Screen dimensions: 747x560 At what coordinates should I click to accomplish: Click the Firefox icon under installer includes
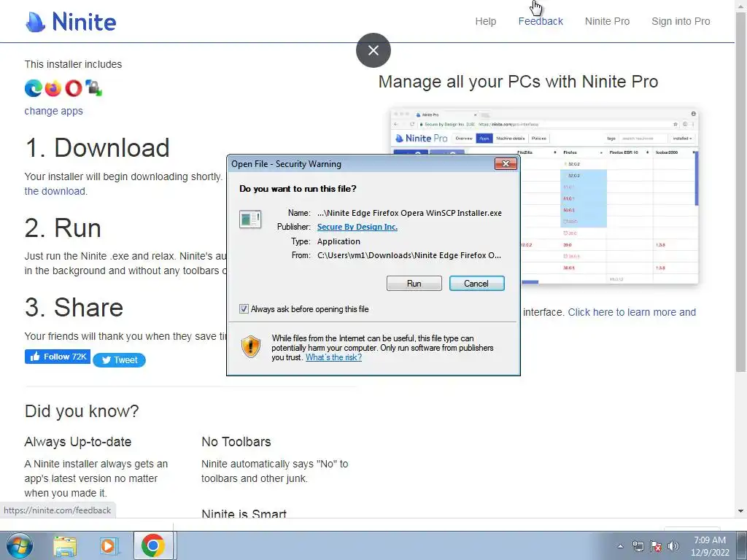[53, 88]
